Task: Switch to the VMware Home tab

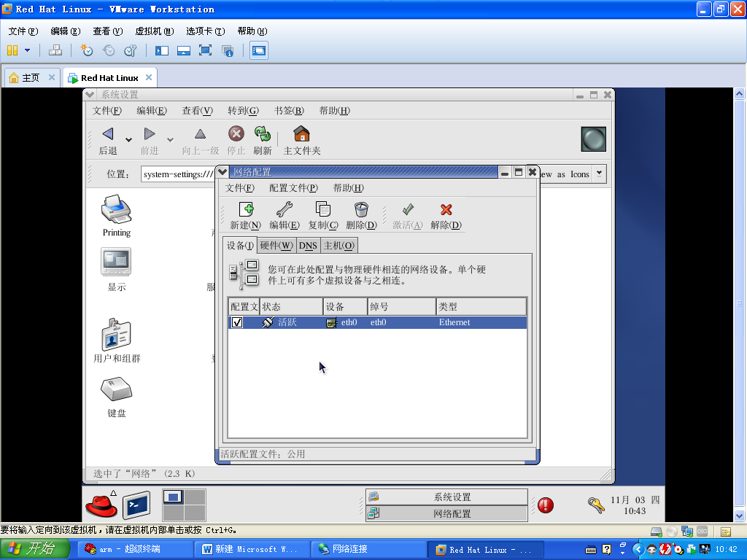Action: pyautogui.click(x=31, y=77)
